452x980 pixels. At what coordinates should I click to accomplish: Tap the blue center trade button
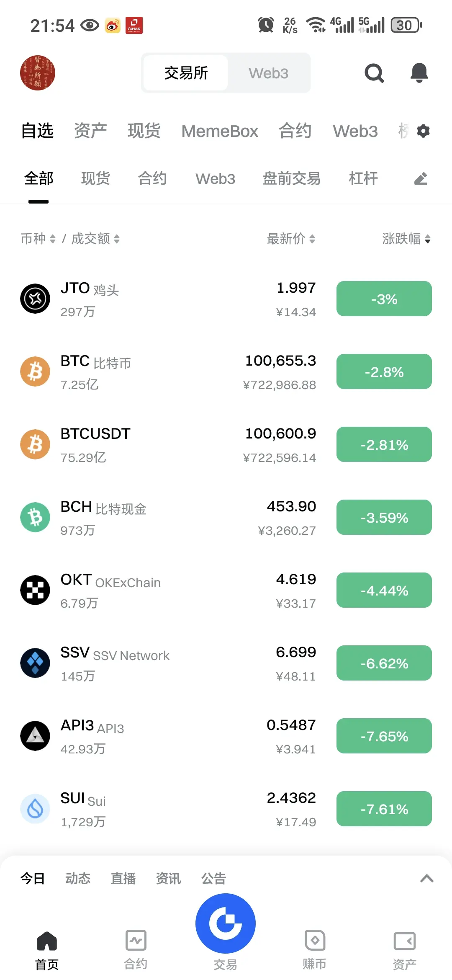tap(226, 923)
